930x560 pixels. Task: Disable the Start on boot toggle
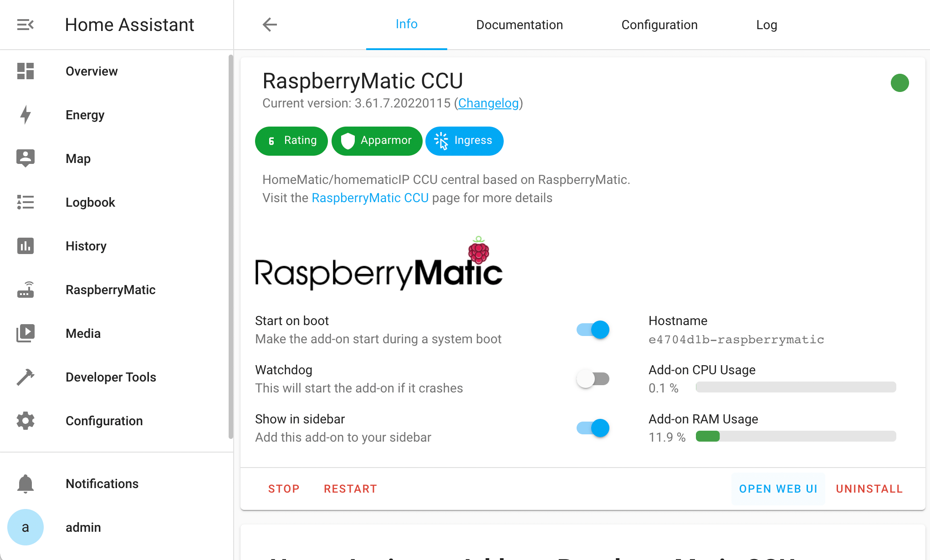[x=593, y=330]
